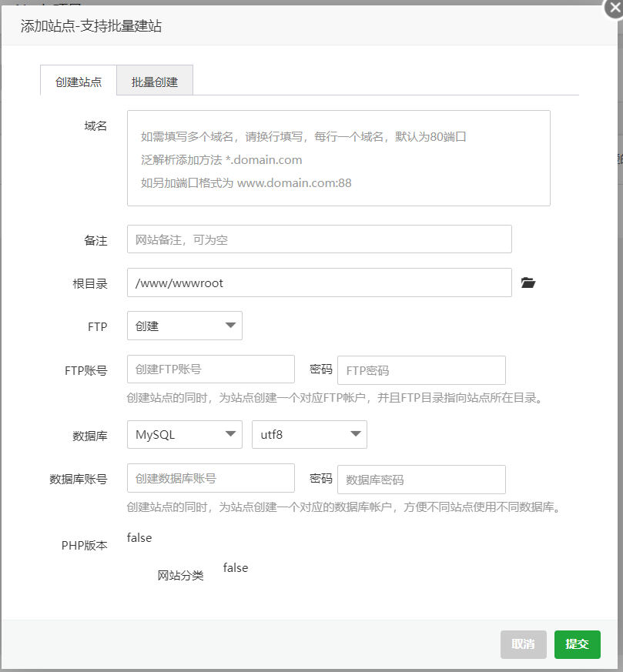Viewport: 623px width, 672px height.
Task: Focus the 数据库密码 password field
Action: (x=421, y=480)
